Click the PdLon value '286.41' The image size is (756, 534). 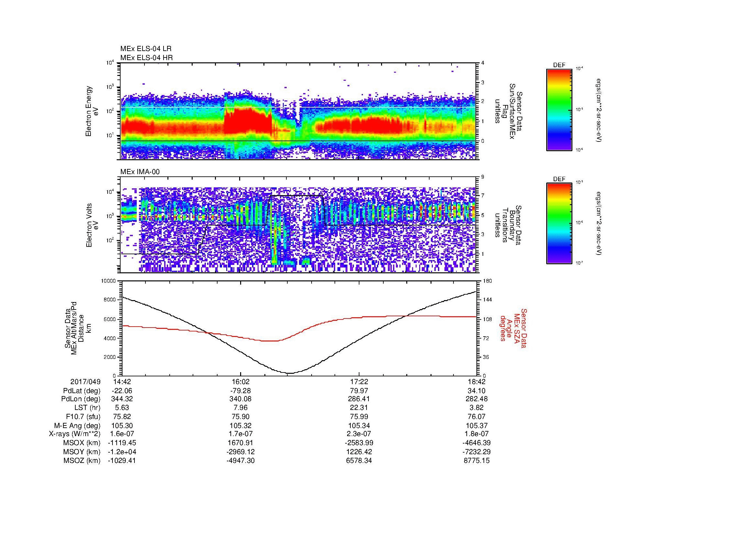coord(359,399)
